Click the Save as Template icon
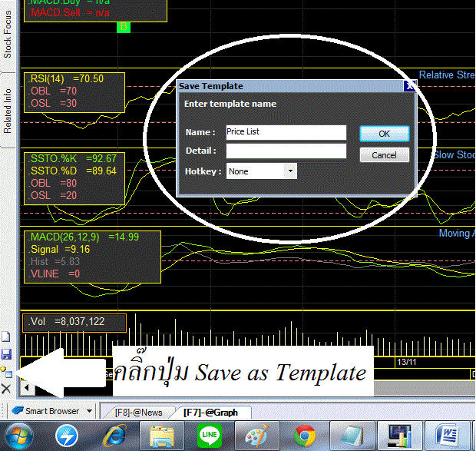This screenshot has height=451, width=476. click(6, 372)
